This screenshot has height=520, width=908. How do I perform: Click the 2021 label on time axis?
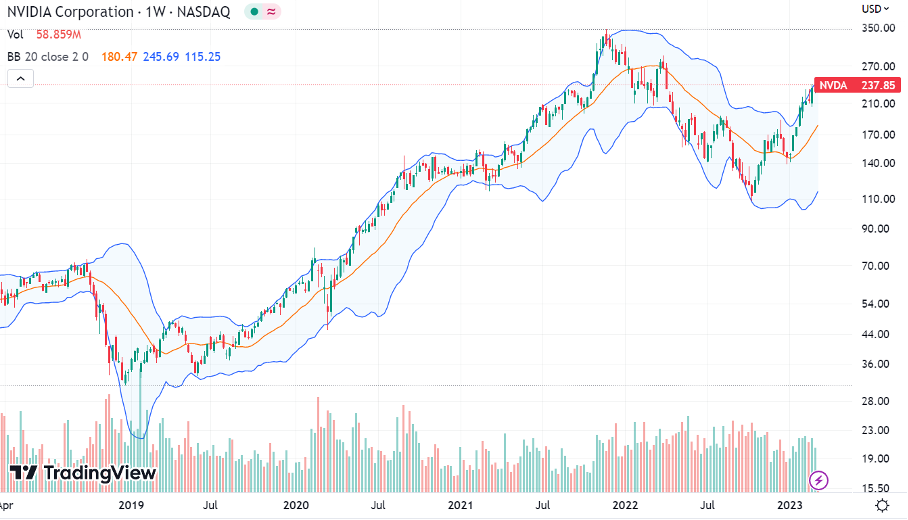[x=461, y=507]
